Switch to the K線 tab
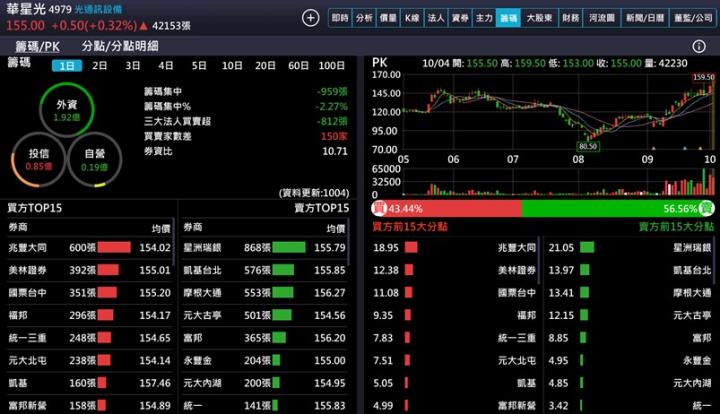Screen dimensions: 720x414 pyautogui.click(x=412, y=18)
